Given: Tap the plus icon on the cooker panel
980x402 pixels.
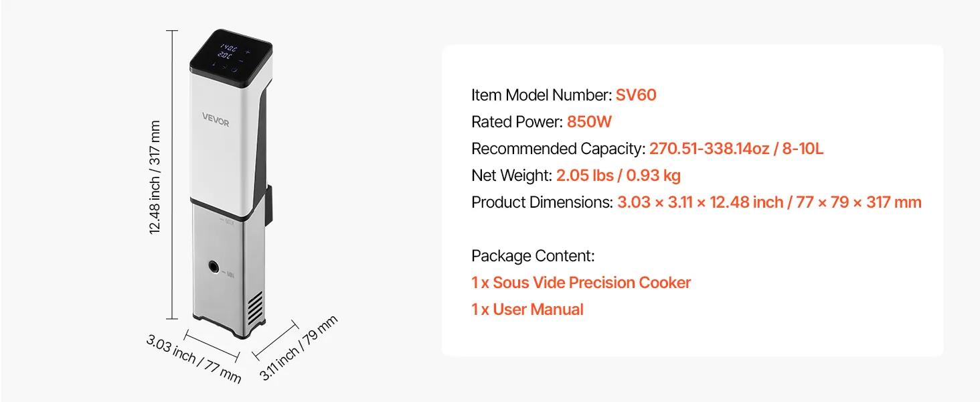Looking at the screenshot, I should [x=248, y=52].
